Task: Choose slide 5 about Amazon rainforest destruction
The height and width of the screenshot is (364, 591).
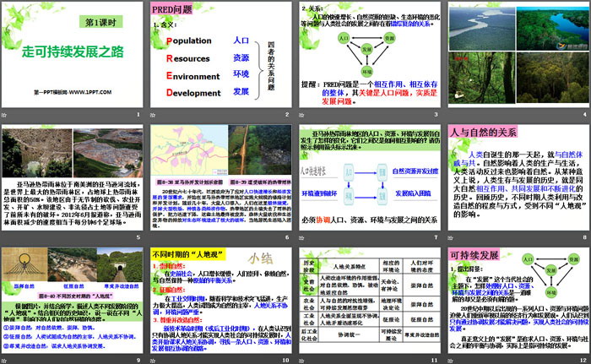Action: [73, 176]
